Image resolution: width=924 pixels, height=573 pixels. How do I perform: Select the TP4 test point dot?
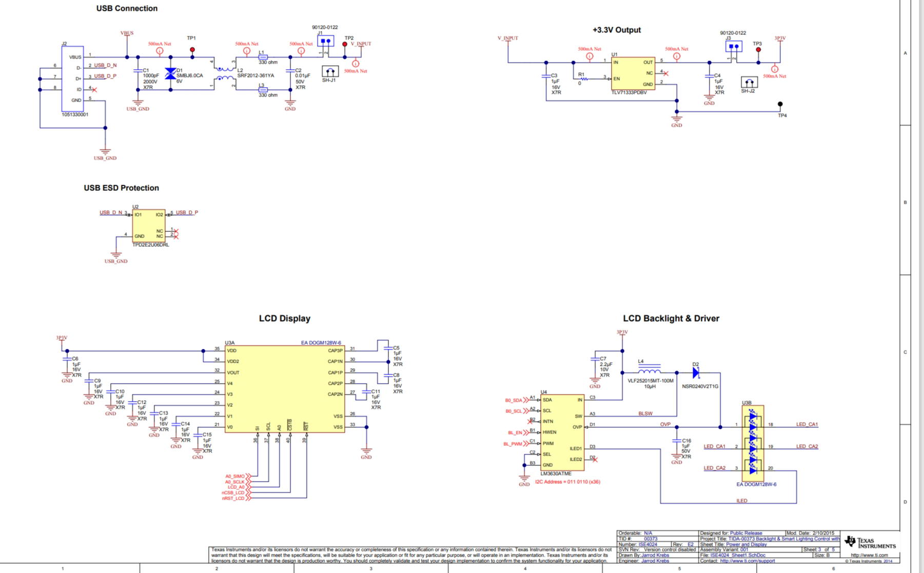[x=780, y=104]
